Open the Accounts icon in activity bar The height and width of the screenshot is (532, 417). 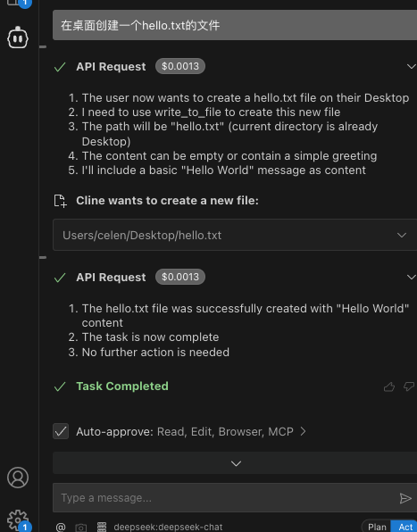[18, 478]
